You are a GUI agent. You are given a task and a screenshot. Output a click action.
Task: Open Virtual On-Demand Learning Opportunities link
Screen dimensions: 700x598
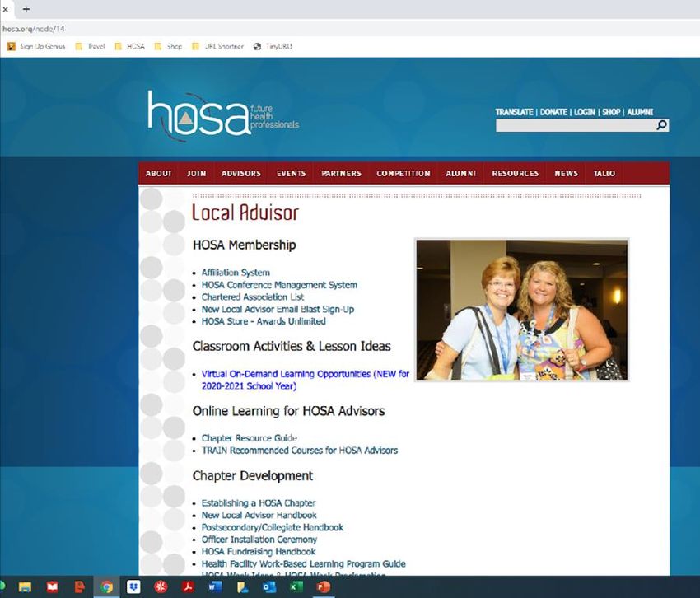pyautogui.click(x=306, y=380)
